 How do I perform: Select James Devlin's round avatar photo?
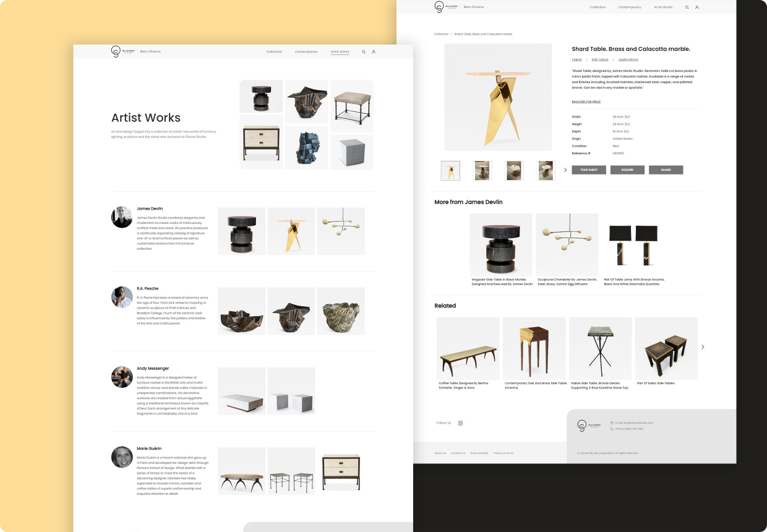point(122,217)
